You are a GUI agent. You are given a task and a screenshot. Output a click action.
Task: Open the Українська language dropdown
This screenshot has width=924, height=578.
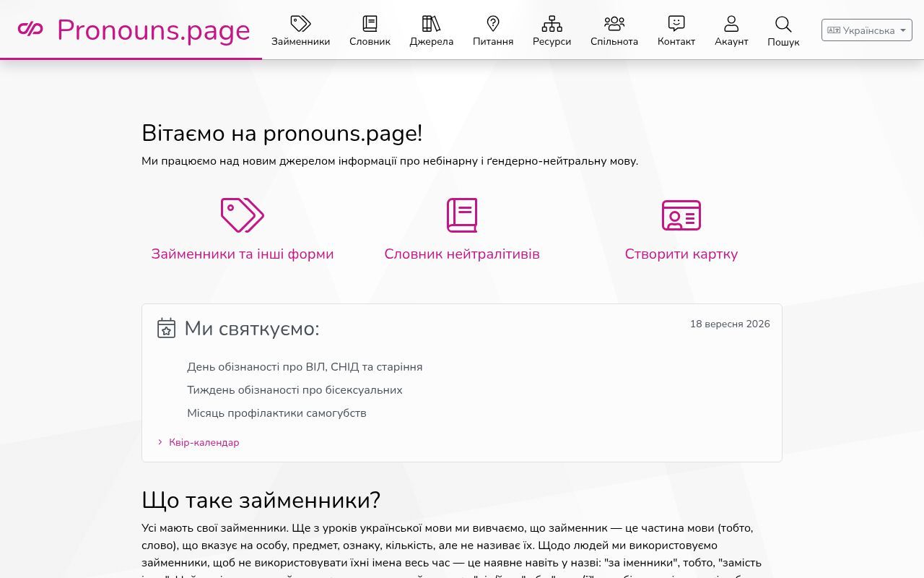click(867, 30)
